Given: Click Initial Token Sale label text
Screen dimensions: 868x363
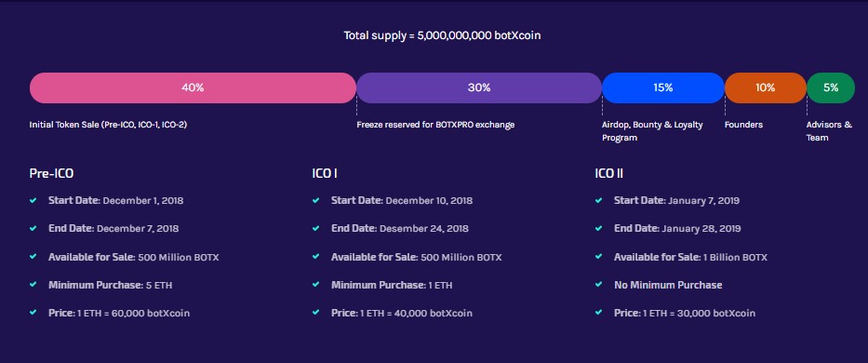Looking at the screenshot, I should (108, 125).
